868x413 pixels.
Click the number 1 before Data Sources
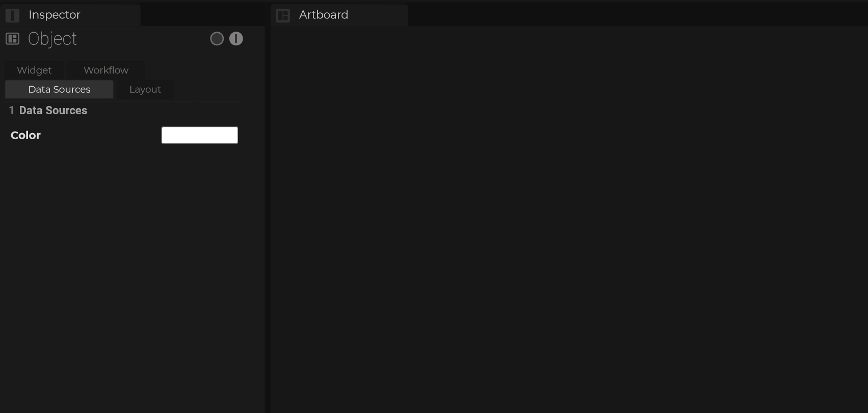tap(11, 111)
